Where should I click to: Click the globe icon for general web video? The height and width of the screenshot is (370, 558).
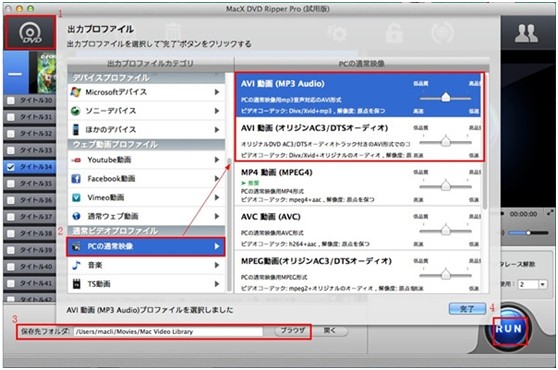pyautogui.click(x=76, y=216)
